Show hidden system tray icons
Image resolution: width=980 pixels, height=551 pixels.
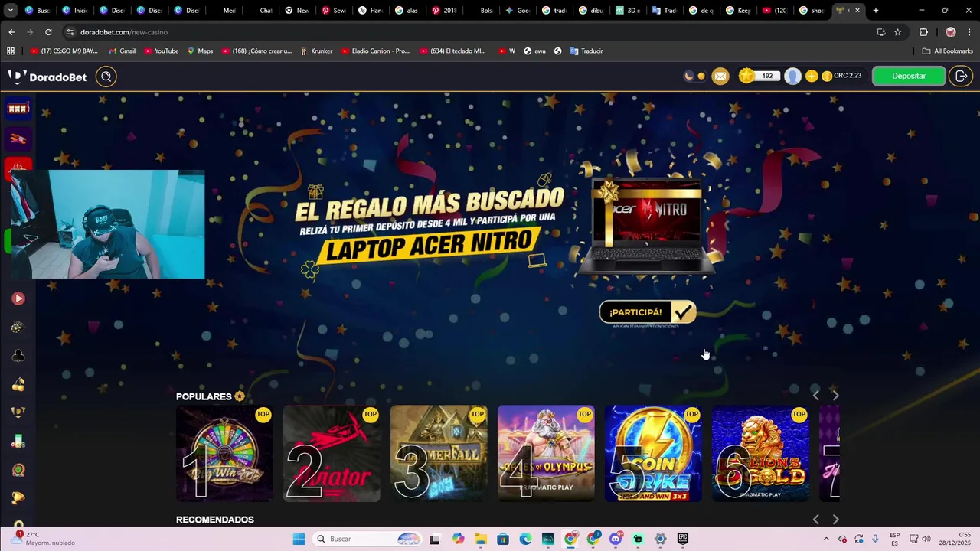point(825,539)
